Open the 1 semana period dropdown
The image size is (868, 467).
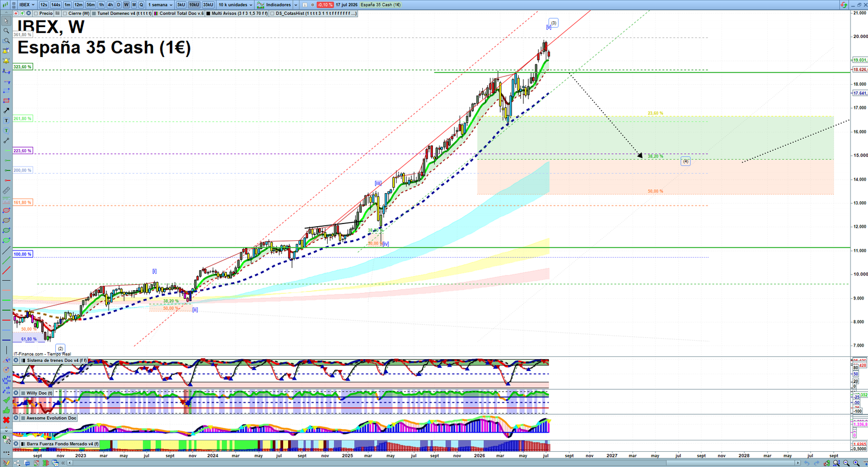pos(160,5)
